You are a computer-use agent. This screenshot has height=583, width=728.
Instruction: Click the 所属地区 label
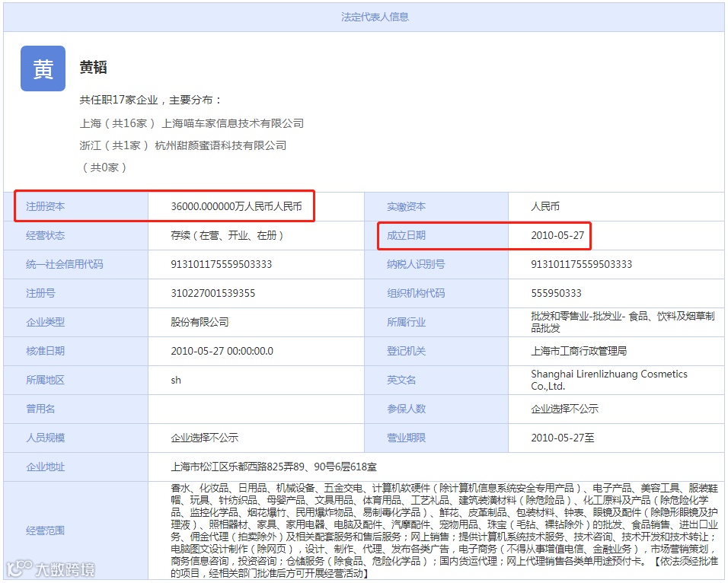click(x=45, y=380)
